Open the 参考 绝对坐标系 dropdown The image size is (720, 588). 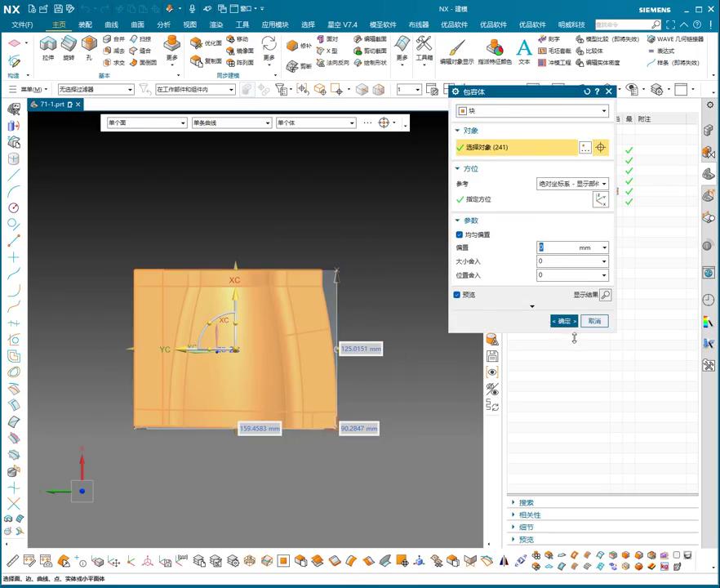(x=572, y=184)
